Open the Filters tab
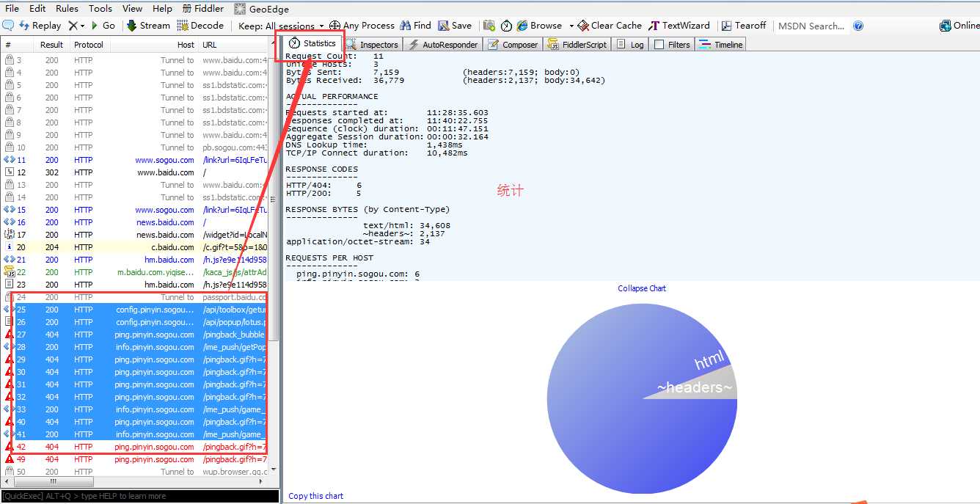Screen dimensions: 980x504 click(x=672, y=45)
